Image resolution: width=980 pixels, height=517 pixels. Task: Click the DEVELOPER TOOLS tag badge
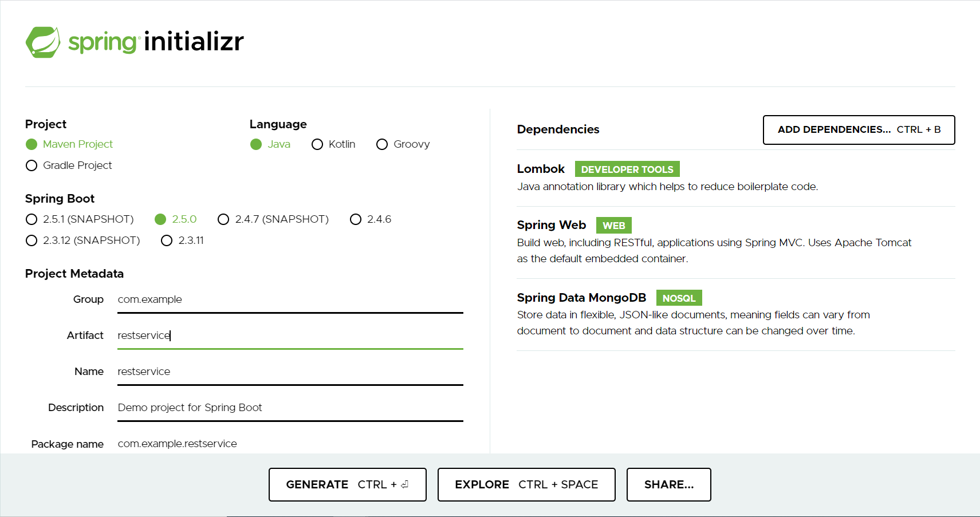627,169
